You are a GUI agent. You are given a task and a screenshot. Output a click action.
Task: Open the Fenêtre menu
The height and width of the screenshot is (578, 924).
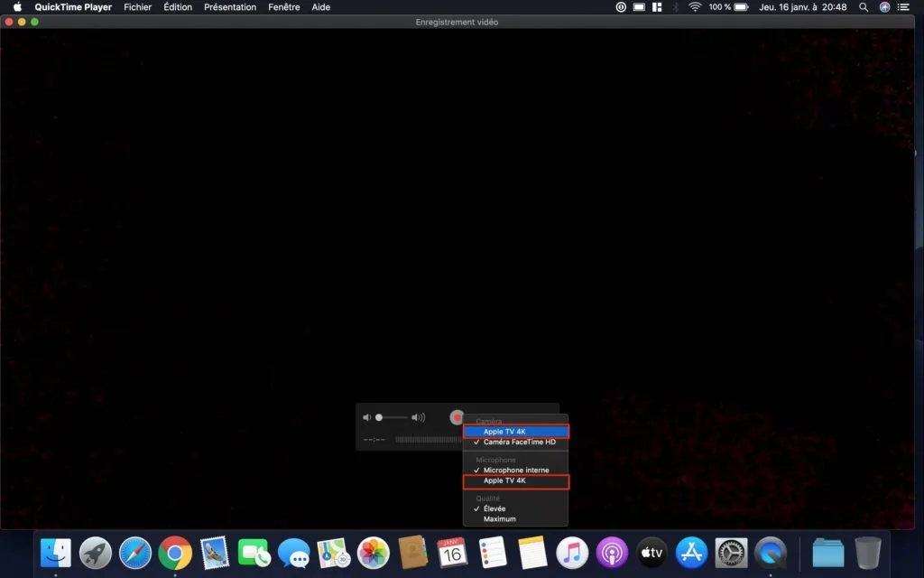[284, 7]
